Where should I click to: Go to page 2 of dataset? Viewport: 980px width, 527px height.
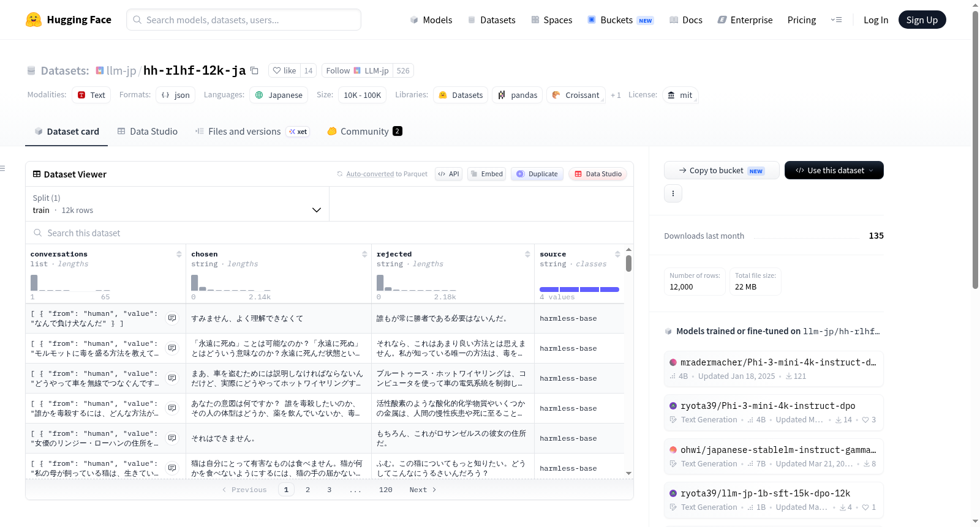307,490
